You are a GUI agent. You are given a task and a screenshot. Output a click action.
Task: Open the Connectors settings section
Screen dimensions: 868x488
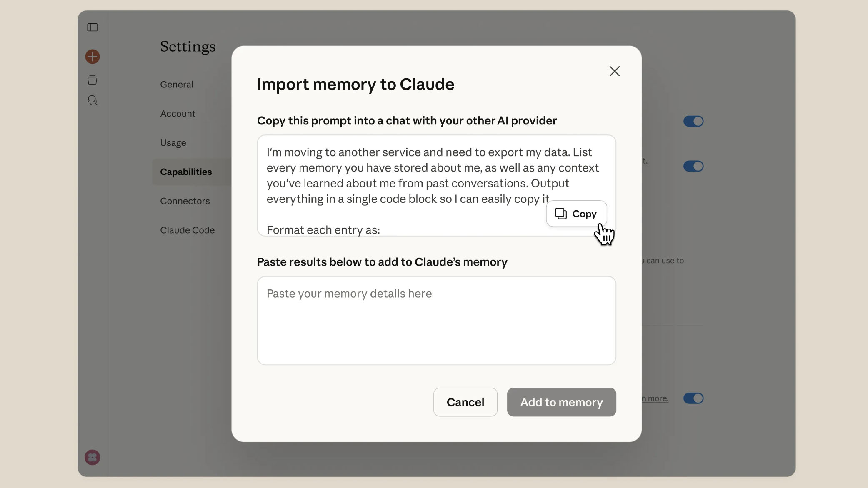(185, 201)
